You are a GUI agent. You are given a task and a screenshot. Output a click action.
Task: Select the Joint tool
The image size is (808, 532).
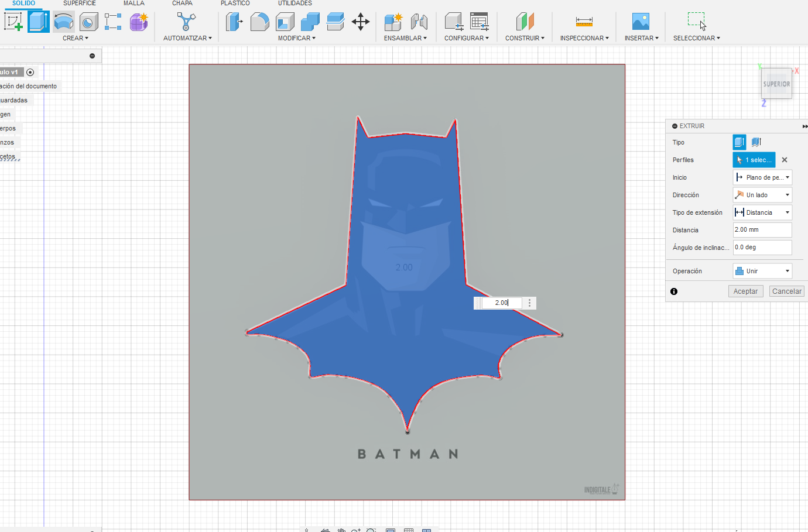(x=419, y=22)
